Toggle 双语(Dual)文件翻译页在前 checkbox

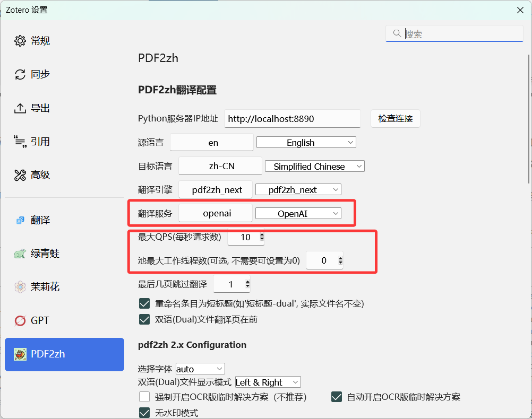tap(144, 319)
